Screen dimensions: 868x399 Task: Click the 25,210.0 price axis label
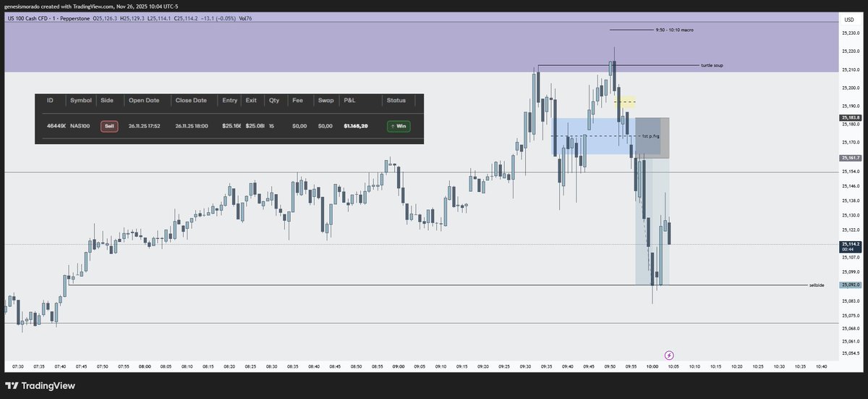click(849, 70)
